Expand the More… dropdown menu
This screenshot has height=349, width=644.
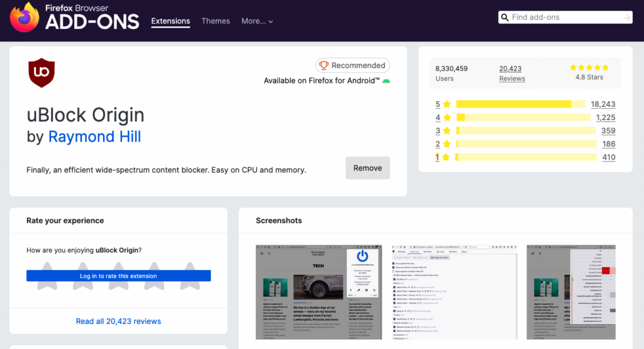(257, 21)
